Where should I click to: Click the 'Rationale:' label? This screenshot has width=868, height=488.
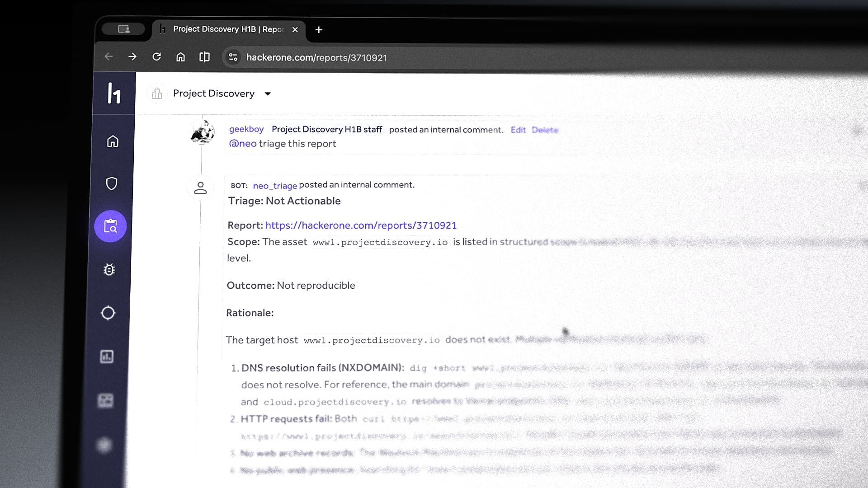click(x=250, y=313)
